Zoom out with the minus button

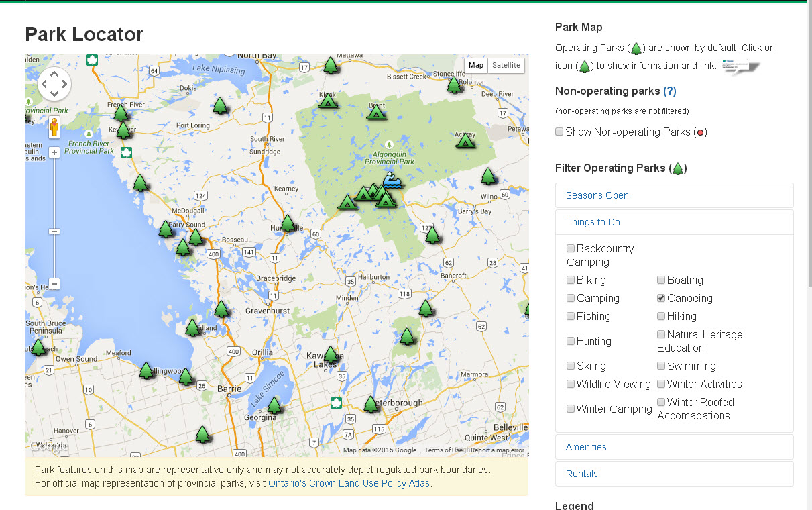click(54, 284)
